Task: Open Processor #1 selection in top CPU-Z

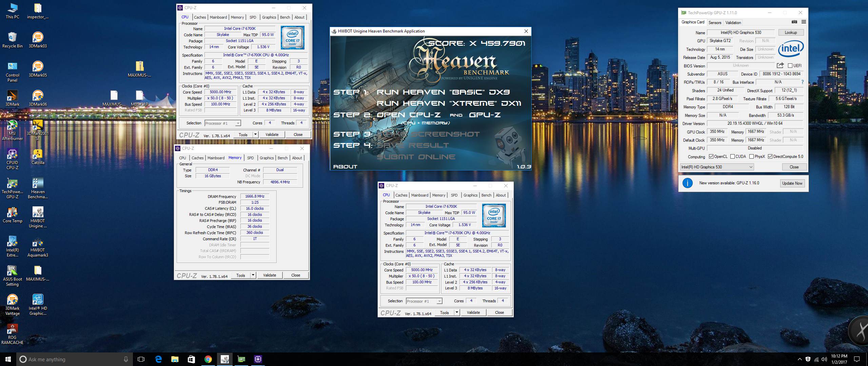Action: 223,123
